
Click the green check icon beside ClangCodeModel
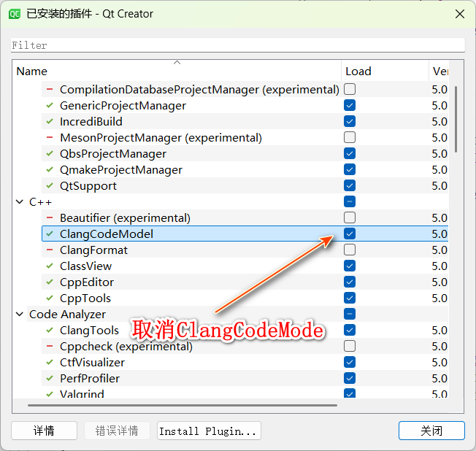point(50,234)
